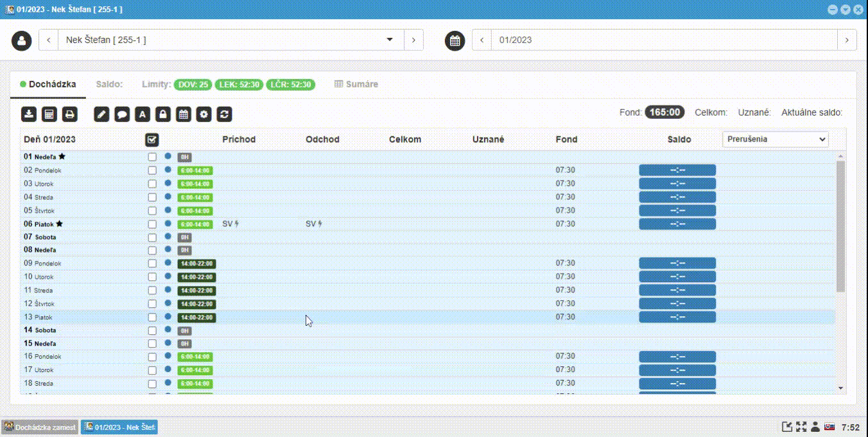Click the vertical scrollbar of the table
868x437 pixels.
[x=840, y=225]
